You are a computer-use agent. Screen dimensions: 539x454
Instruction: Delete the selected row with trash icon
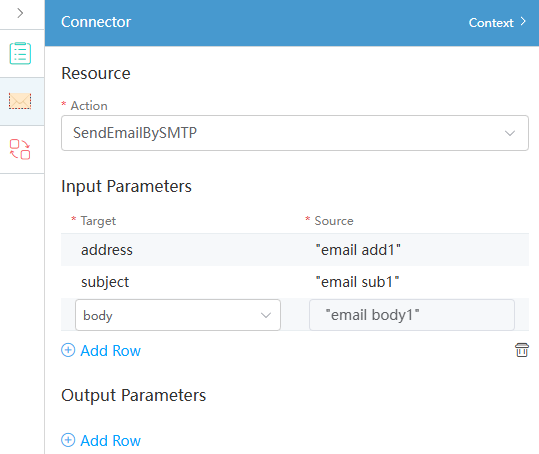[x=521, y=350]
